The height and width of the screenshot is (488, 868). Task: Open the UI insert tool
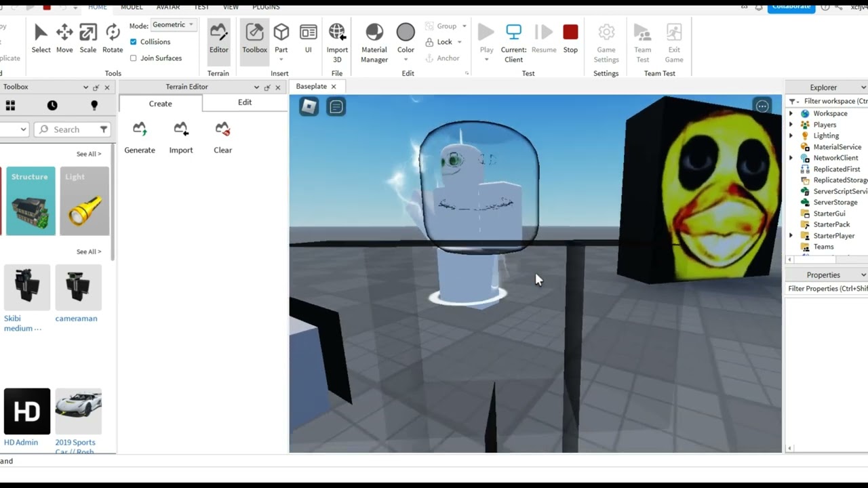308,39
